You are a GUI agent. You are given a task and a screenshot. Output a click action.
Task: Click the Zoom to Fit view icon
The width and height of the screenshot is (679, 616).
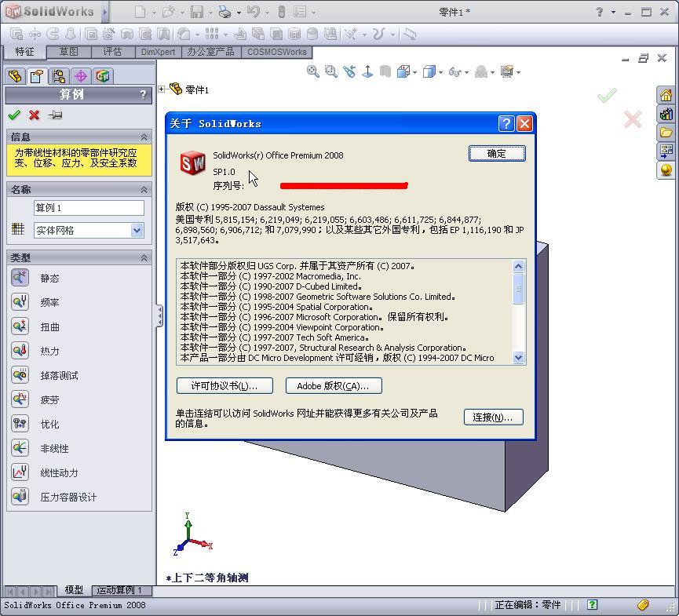coord(312,71)
